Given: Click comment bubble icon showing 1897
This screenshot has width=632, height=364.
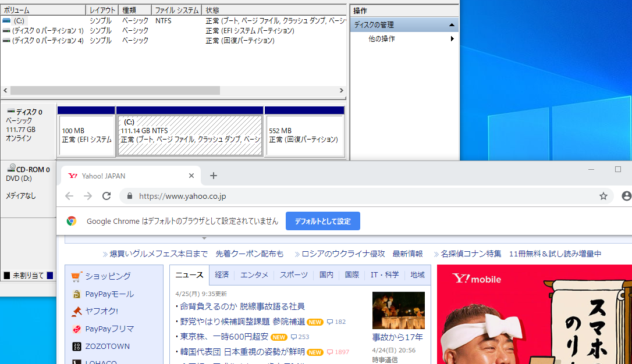Looking at the screenshot, I should pos(330,352).
